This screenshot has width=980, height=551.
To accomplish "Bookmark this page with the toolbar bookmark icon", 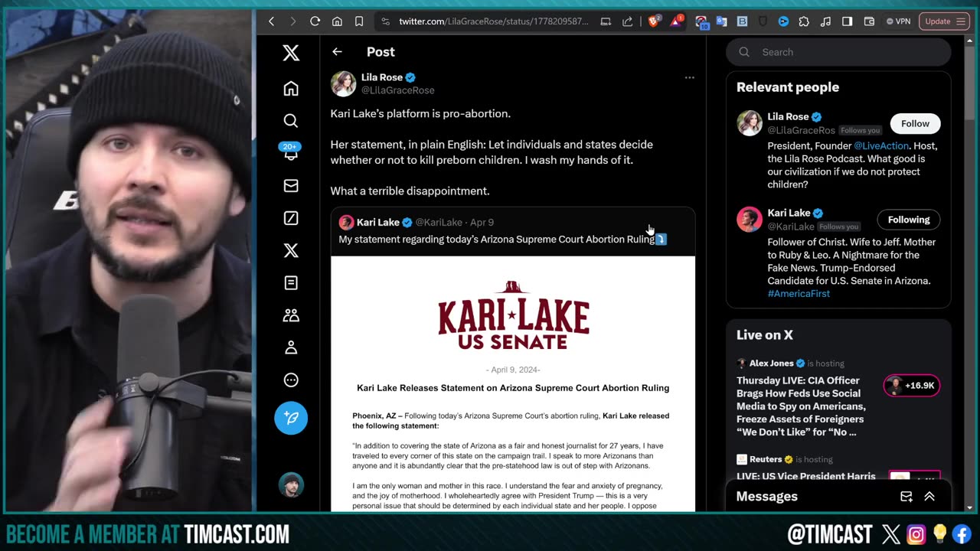I will [x=359, y=21].
